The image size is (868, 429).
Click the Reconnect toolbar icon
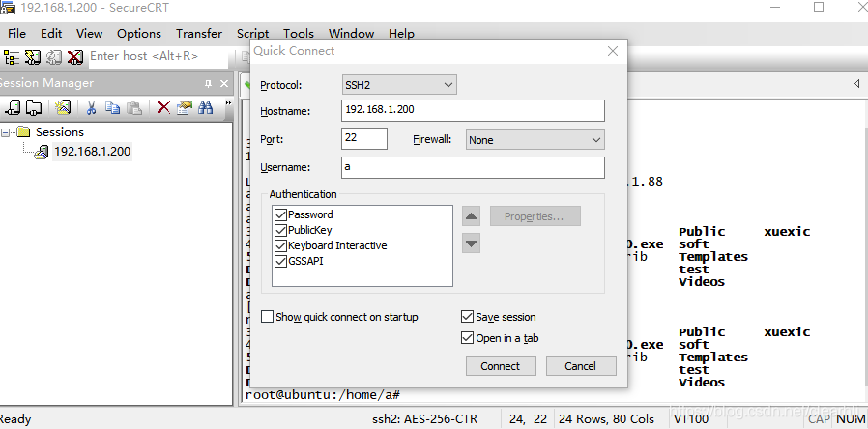click(54, 57)
